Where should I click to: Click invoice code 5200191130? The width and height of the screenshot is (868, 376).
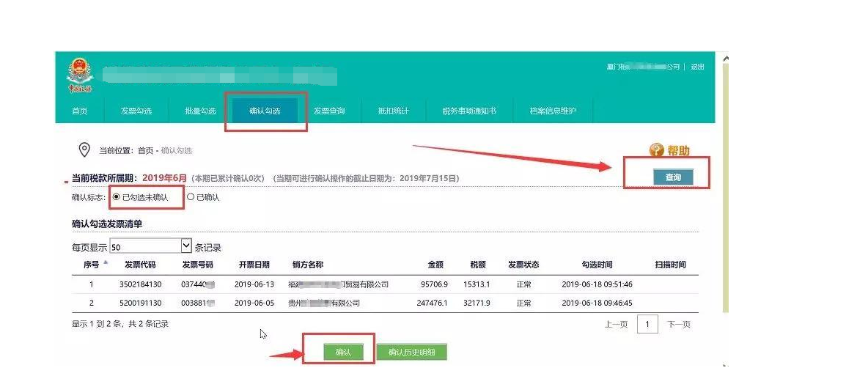tap(141, 303)
